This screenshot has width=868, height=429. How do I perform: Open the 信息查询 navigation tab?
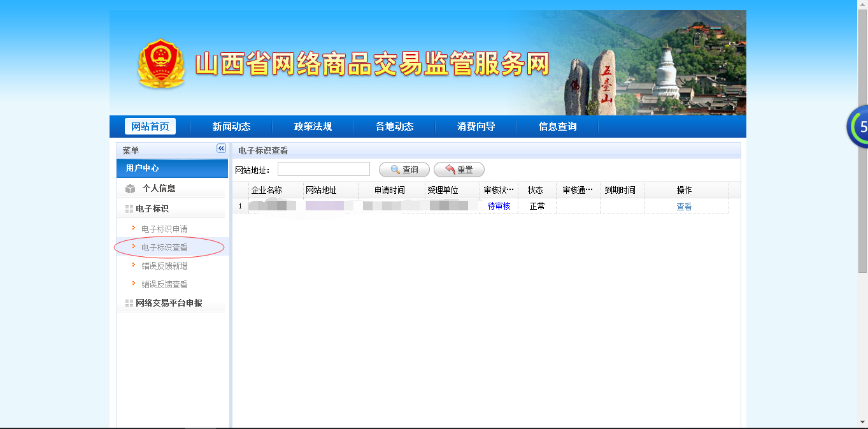[x=557, y=126]
